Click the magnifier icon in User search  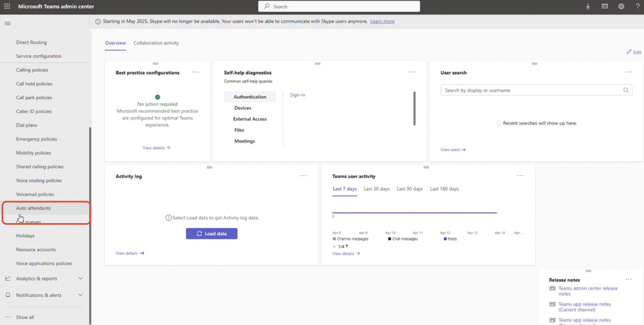pyautogui.click(x=626, y=90)
